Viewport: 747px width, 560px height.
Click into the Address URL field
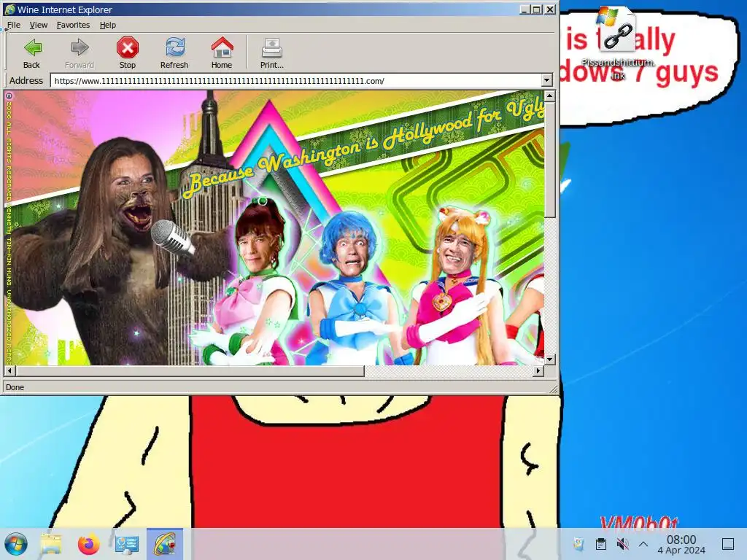(x=295, y=80)
